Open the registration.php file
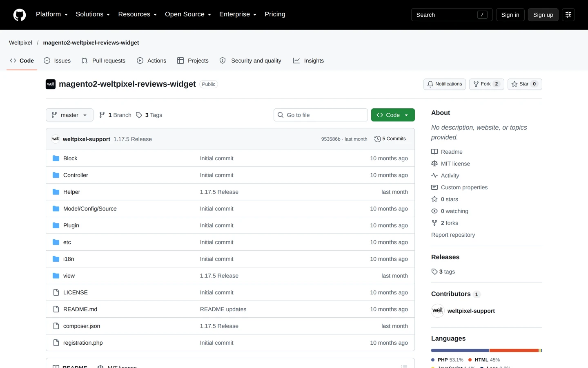The image size is (588, 368). tap(83, 343)
